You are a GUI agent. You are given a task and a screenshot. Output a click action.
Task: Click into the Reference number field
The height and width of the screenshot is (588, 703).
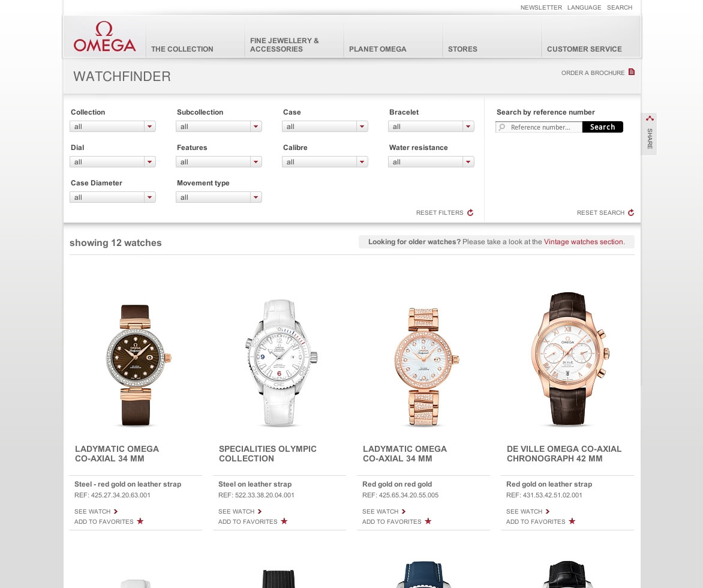point(539,127)
